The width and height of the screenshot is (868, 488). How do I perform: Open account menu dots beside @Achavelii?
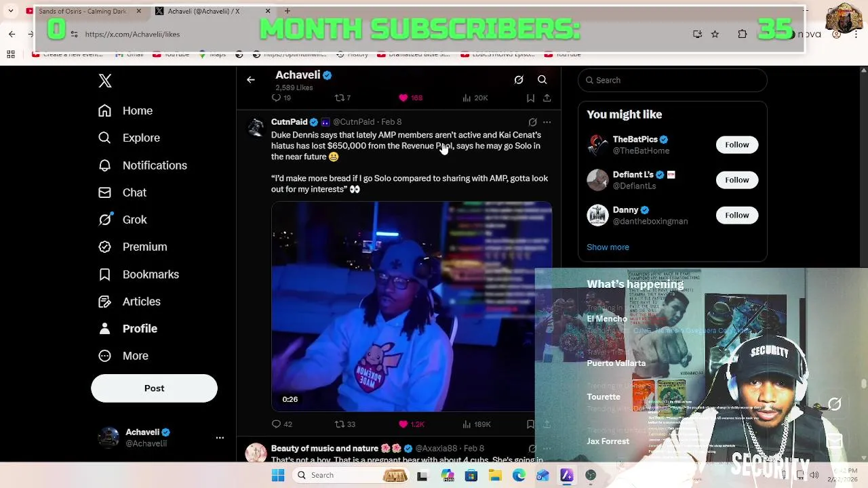coord(220,438)
